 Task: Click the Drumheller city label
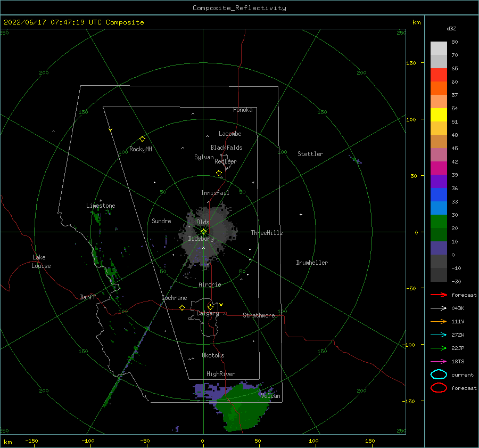[312, 263]
